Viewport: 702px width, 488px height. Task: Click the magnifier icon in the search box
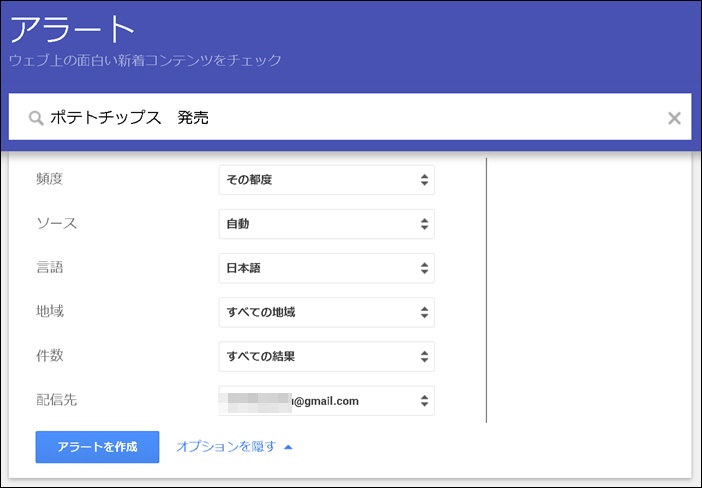[x=35, y=119]
